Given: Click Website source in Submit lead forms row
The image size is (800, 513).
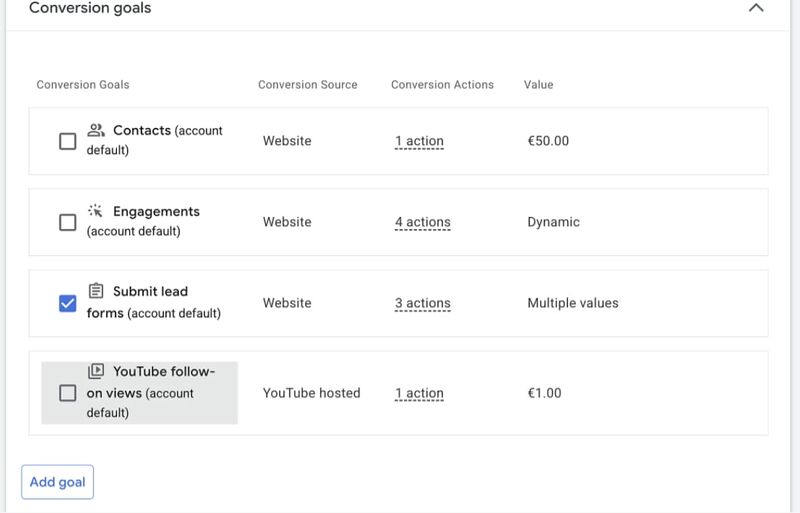Looking at the screenshot, I should click(x=287, y=303).
